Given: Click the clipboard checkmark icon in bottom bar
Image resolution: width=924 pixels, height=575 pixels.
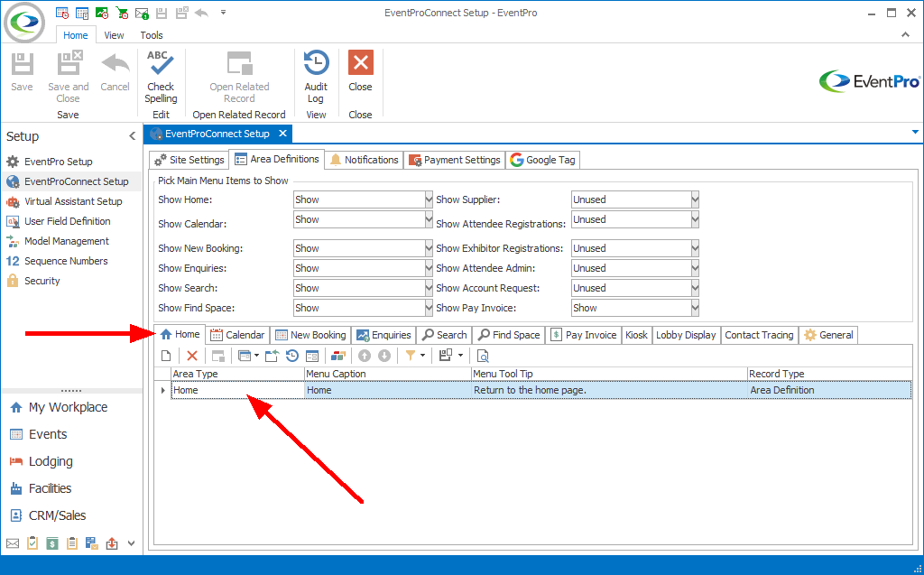Looking at the screenshot, I should (x=32, y=543).
